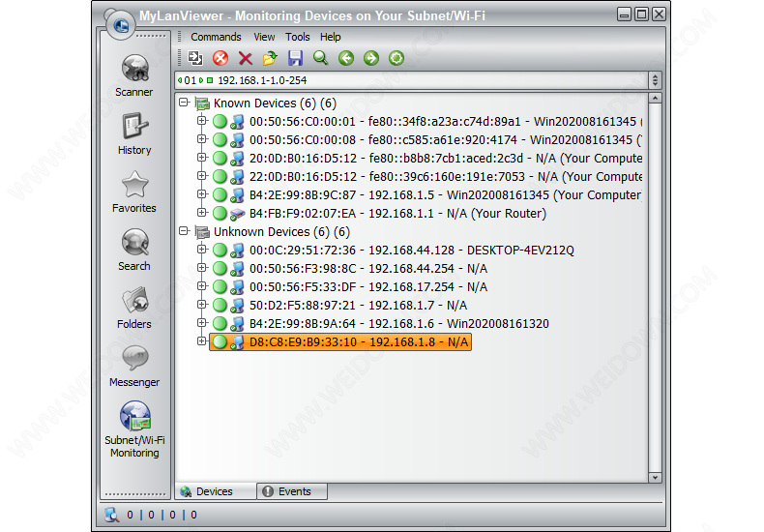Click scrollbar up arrow in device list
The height and width of the screenshot is (532, 764).
655,98
